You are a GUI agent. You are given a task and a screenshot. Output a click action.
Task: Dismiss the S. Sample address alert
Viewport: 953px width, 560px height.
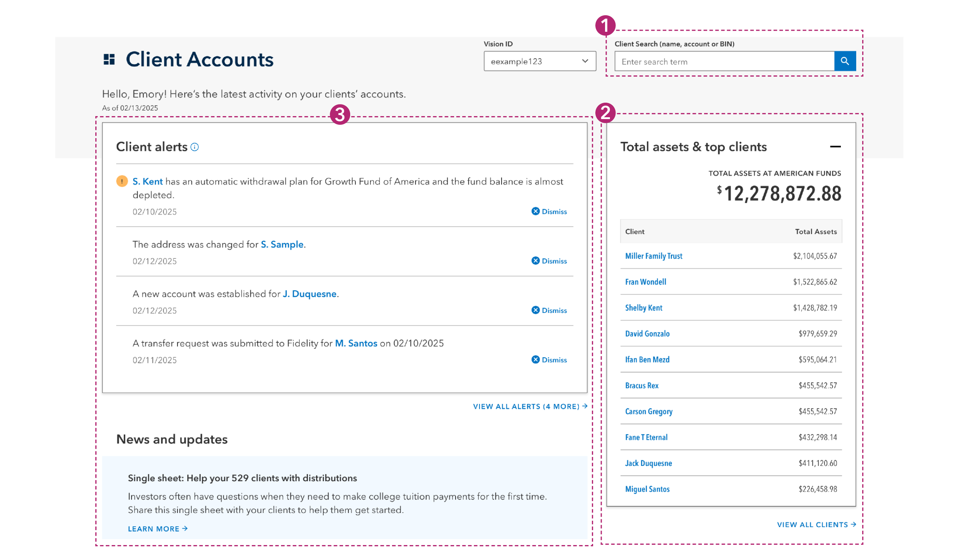point(549,261)
